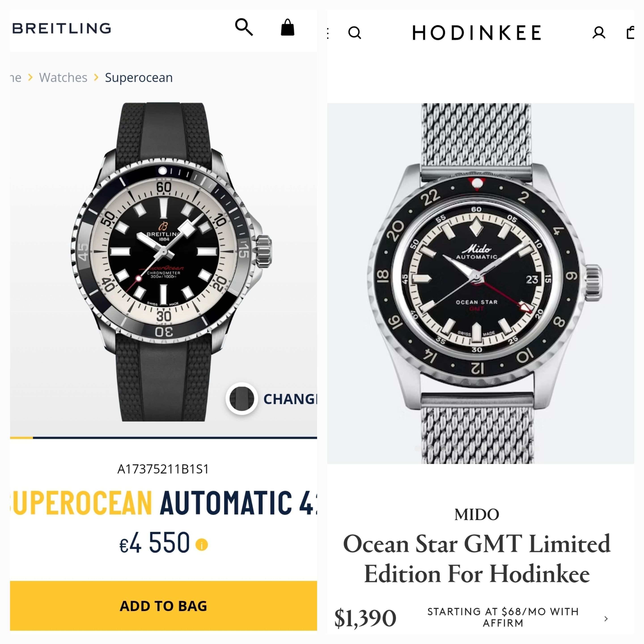
Task: Click the Breitling logo
Action: coord(62,28)
